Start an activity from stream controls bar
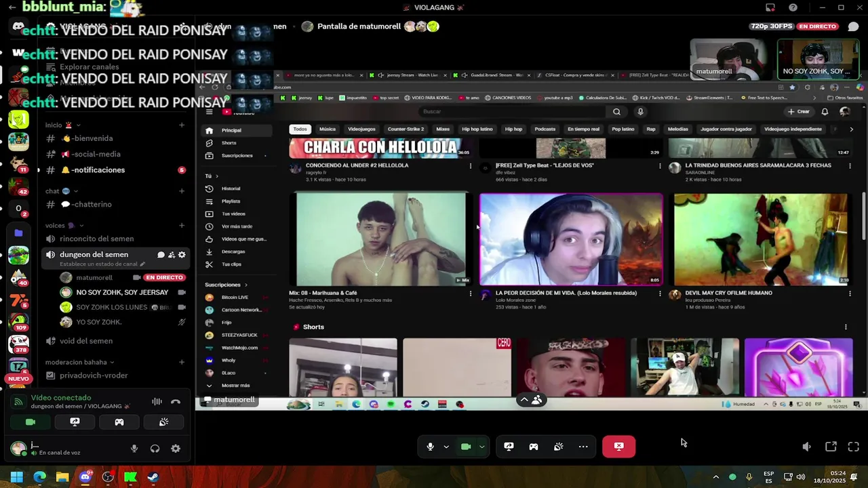The height and width of the screenshot is (488, 868). click(x=534, y=447)
